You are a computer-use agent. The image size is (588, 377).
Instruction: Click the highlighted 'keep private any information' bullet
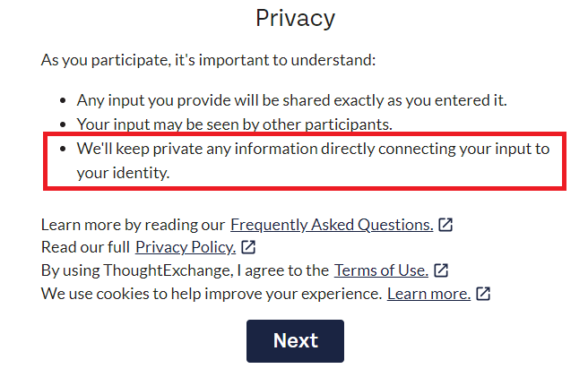pyautogui.click(x=305, y=161)
